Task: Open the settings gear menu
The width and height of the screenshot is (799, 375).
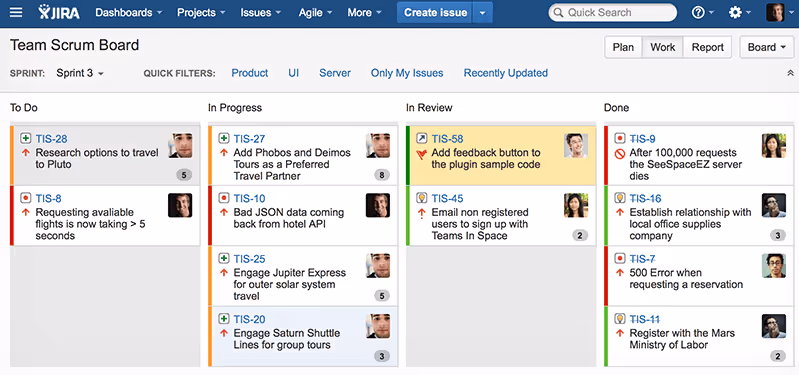Action: point(740,12)
